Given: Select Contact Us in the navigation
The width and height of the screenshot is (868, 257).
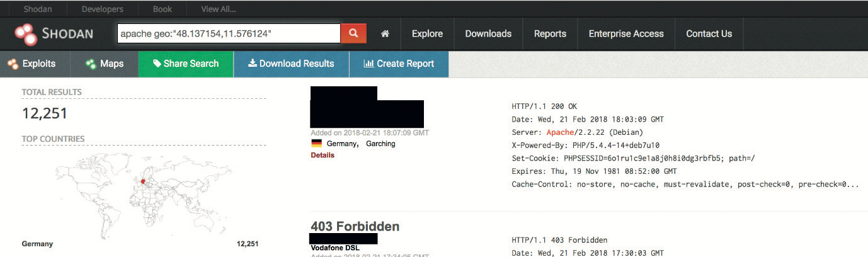Looking at the screenshot, I should 709,34.
